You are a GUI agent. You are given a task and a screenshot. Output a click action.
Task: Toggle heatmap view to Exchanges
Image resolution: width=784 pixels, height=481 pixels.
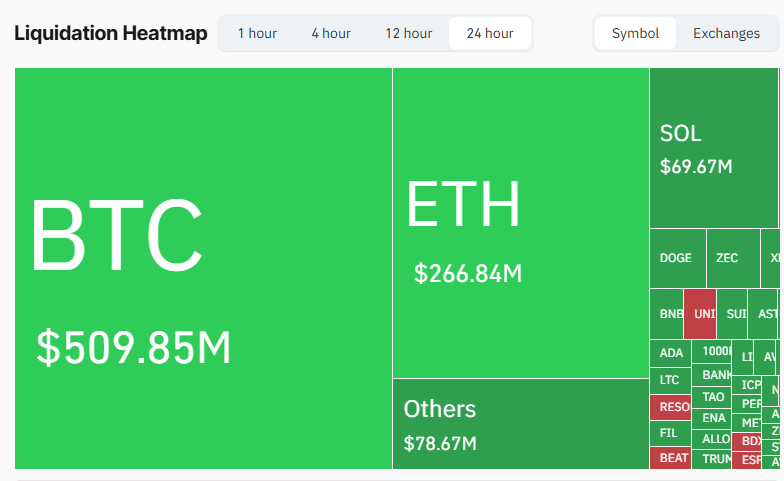pyautogui.click(x=726, y=33)
